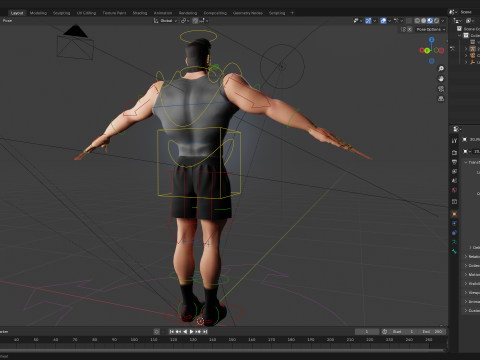Image resolution: width=480 pixels, height=360 pixels.
Task: Click the negative Z axis gizmo ball
Action: click(x=432, y=61)
